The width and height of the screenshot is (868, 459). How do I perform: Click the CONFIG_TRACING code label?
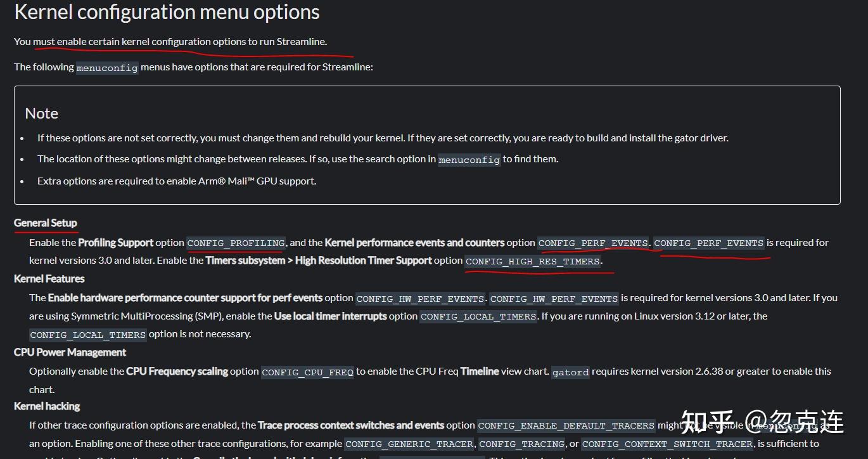522,444
